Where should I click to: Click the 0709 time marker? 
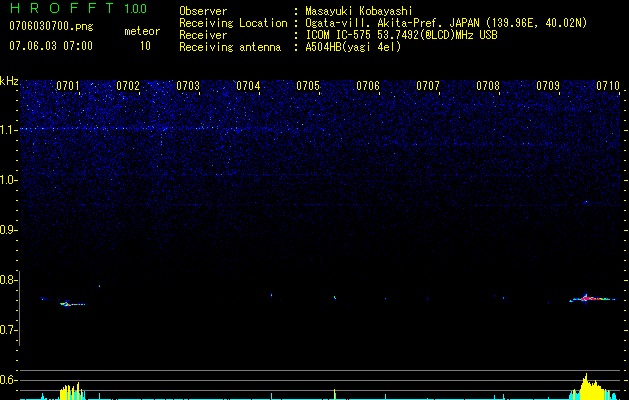(x=548, y=86)
